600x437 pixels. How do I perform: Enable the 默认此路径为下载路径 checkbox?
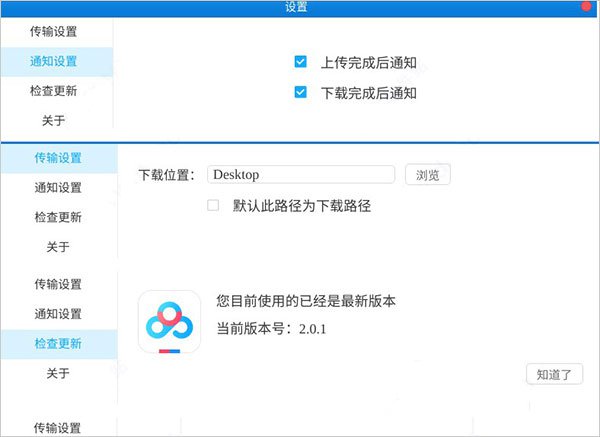[212, 205]
